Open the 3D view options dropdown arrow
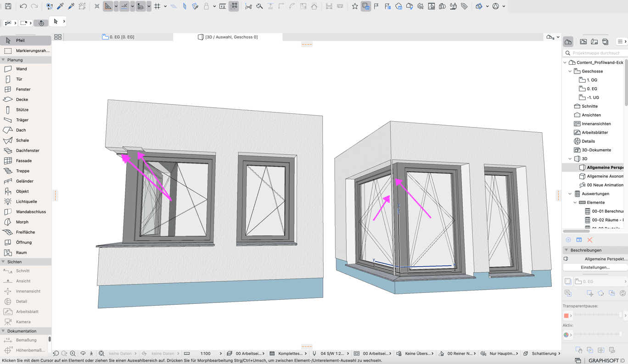 (x=558, y=37)
